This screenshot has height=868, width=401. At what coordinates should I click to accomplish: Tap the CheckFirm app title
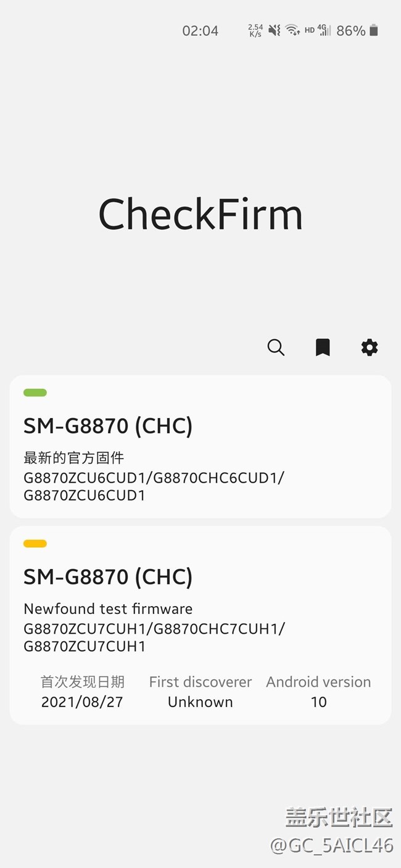(x=200, y=215)
